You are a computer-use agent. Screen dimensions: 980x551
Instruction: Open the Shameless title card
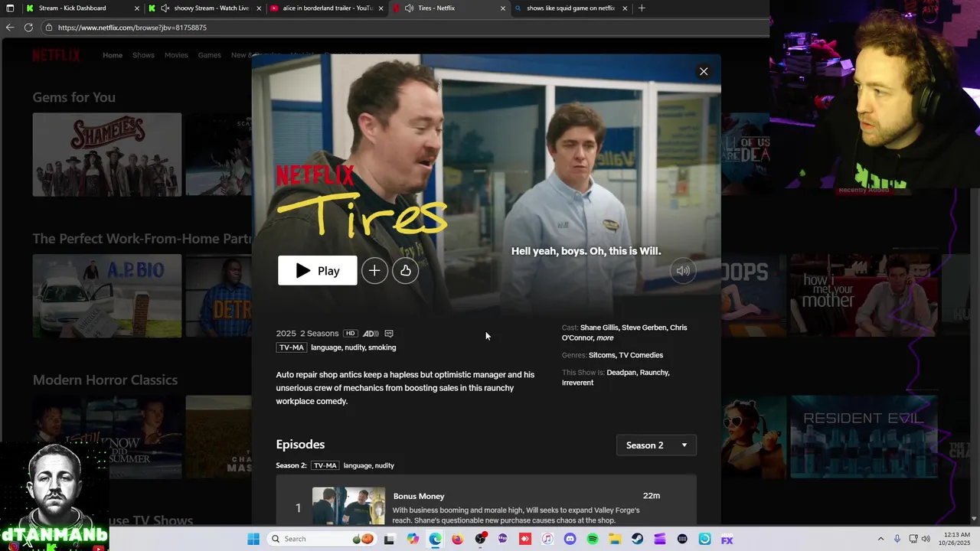(x=107, y=155)
